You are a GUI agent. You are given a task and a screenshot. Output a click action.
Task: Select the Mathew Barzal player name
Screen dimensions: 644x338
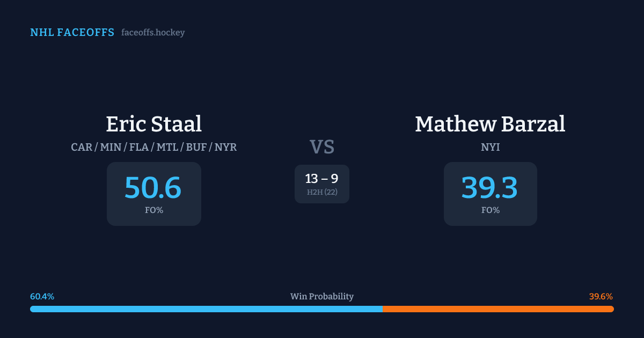[x=490, y=124]
